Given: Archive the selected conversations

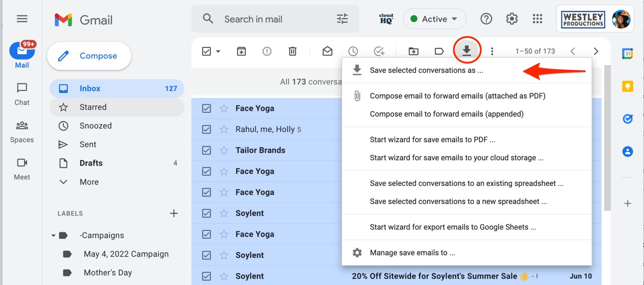Looking at the screenshot, I should (x=241, y=51).
